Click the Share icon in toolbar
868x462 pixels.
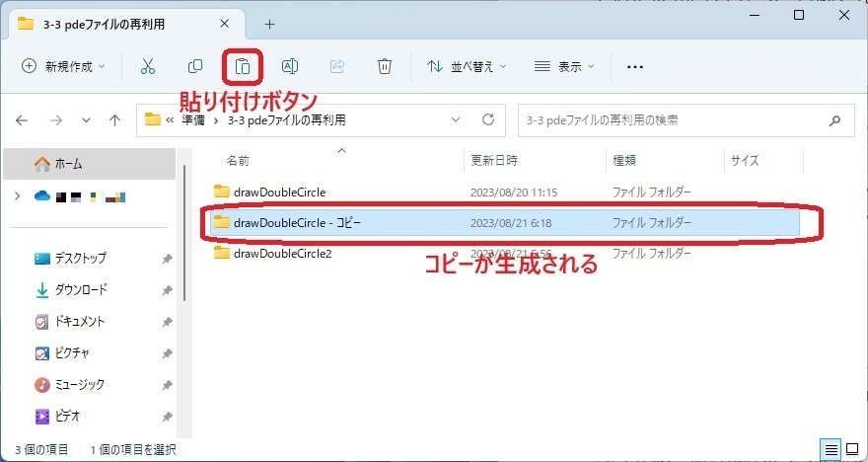tap(337, 66)
